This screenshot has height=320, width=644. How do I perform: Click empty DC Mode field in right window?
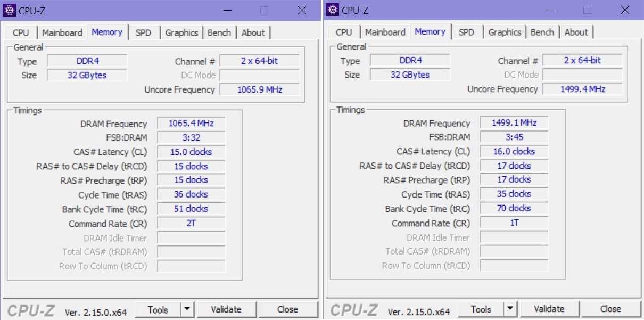583,75
